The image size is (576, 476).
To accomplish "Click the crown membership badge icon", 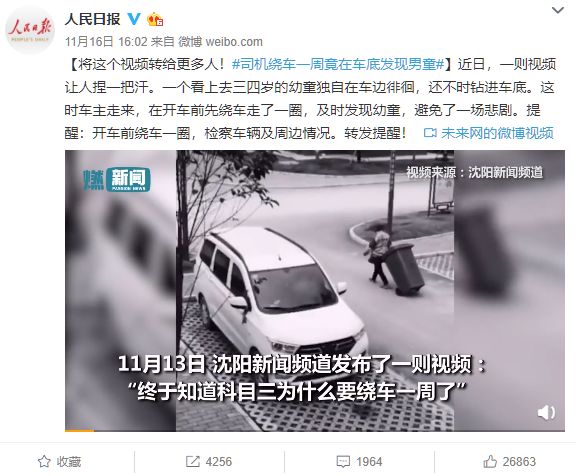I will pyautogui.click(x=155, y=19).
